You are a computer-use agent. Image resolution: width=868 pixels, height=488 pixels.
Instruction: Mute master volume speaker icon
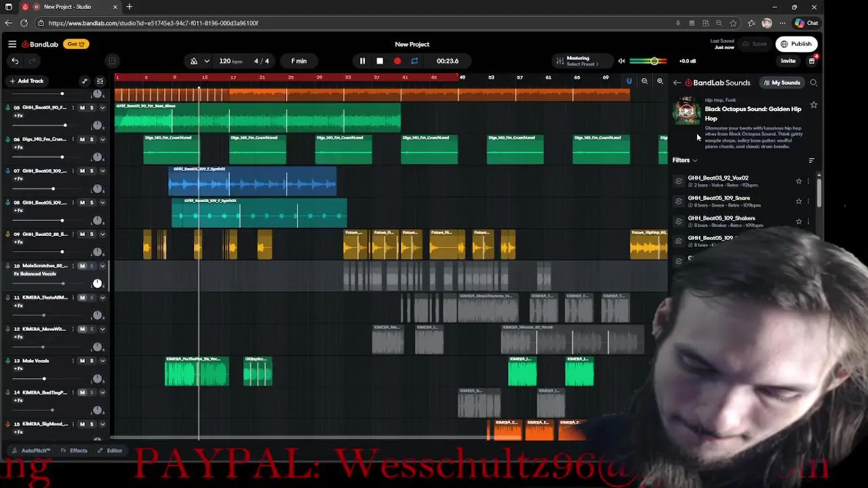621,61
